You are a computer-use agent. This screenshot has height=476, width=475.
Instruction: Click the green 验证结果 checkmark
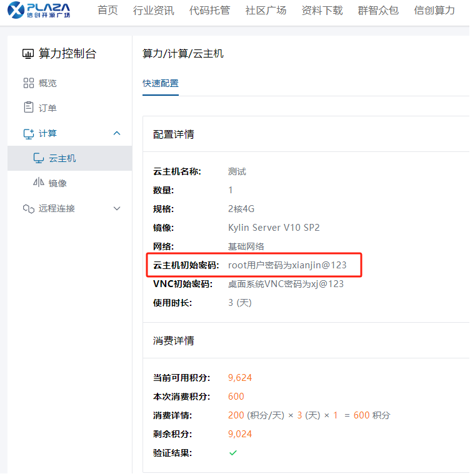[x=233, y=452]
